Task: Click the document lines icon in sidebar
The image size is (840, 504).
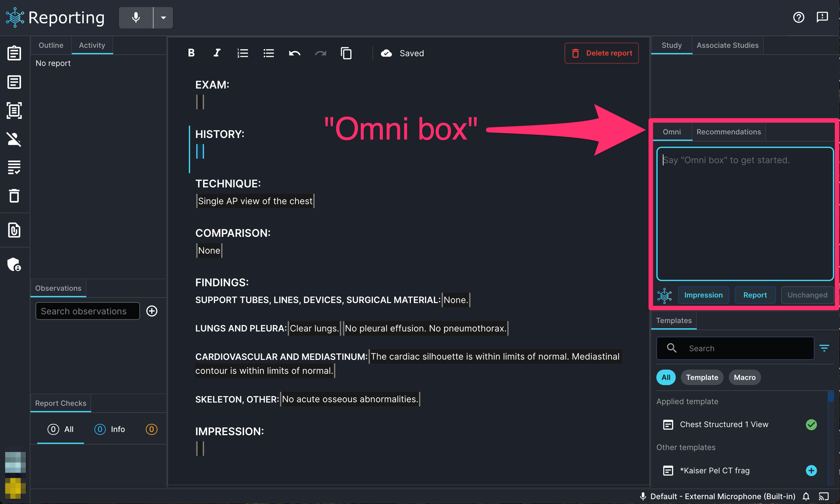Action: [14, 82]
